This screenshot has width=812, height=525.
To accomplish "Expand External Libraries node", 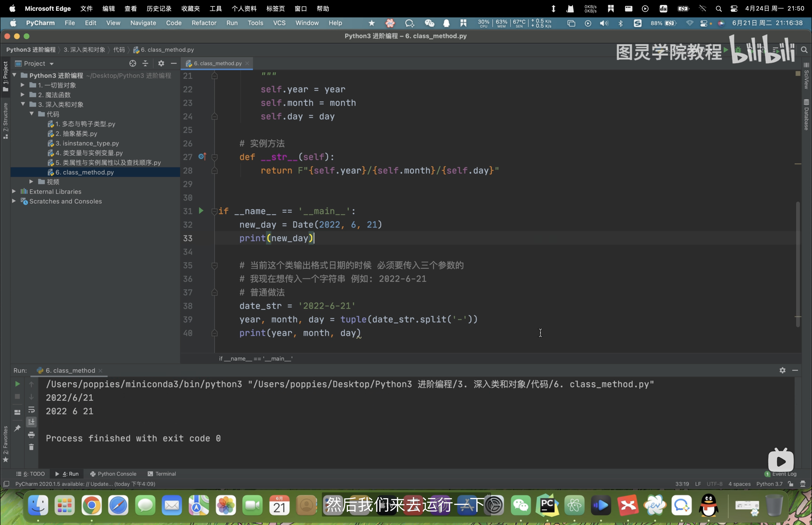I will [14, 191].
